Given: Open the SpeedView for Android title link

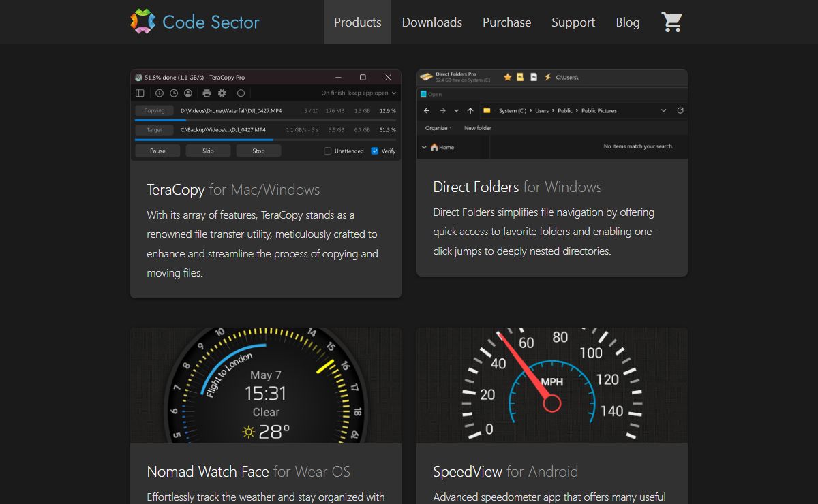Looking at the screenshot, I should (506, 471).
